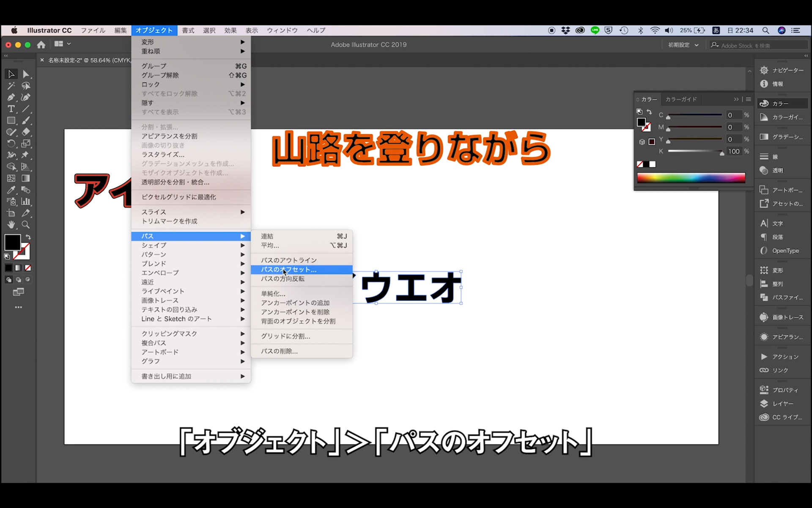Open the ファイル menu
The width and height of the screenshot is (812, 508).
(x=93, y=30)
